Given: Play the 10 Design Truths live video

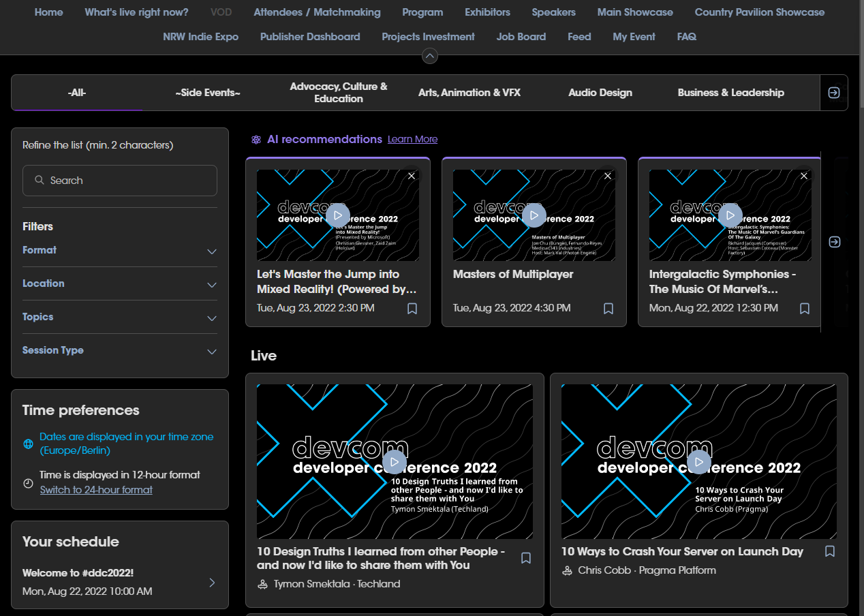Looking at the screenshot, I should point(395,461).
